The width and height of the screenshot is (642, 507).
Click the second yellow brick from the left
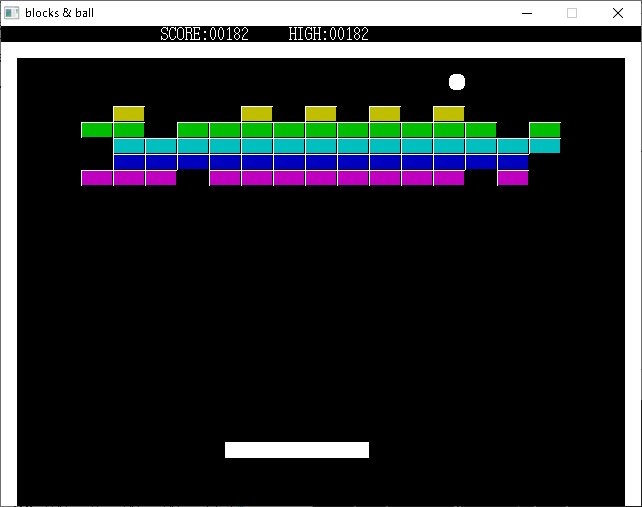[257, 114]
